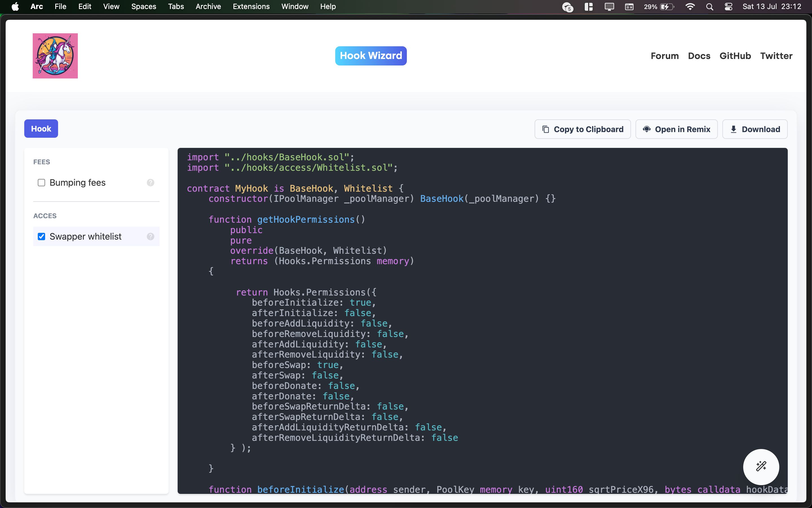Enable the Bumping fees checkbox
The height and width of the screenshot is (508, 812).
[x=42, y=183]
